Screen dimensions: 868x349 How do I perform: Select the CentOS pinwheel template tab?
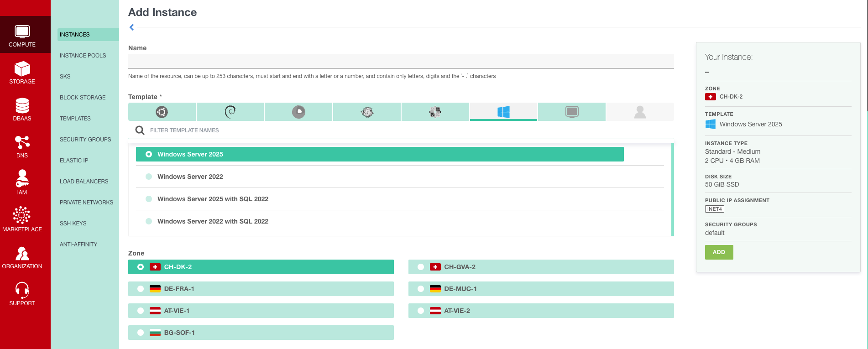coord(435,112)
